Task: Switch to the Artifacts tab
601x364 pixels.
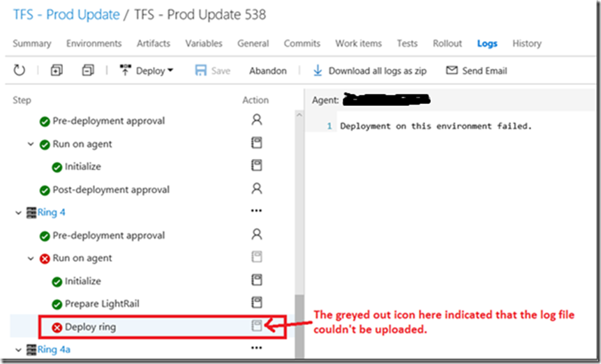Action: tap(154, 44)
